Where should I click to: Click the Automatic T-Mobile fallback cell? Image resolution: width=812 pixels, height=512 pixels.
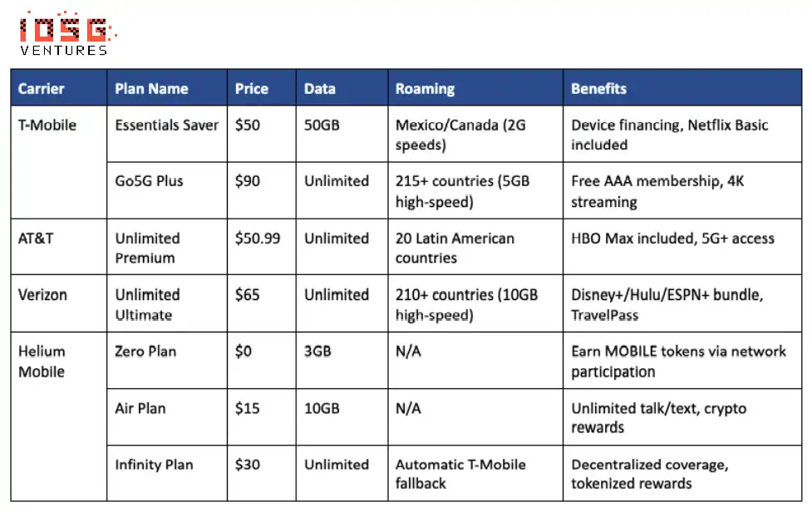pos(460,474)
